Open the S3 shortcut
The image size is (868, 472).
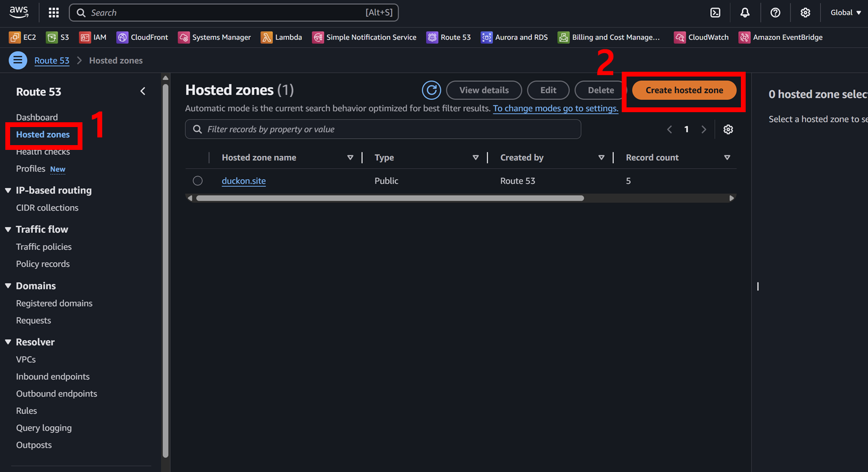[x=58, y=37]
